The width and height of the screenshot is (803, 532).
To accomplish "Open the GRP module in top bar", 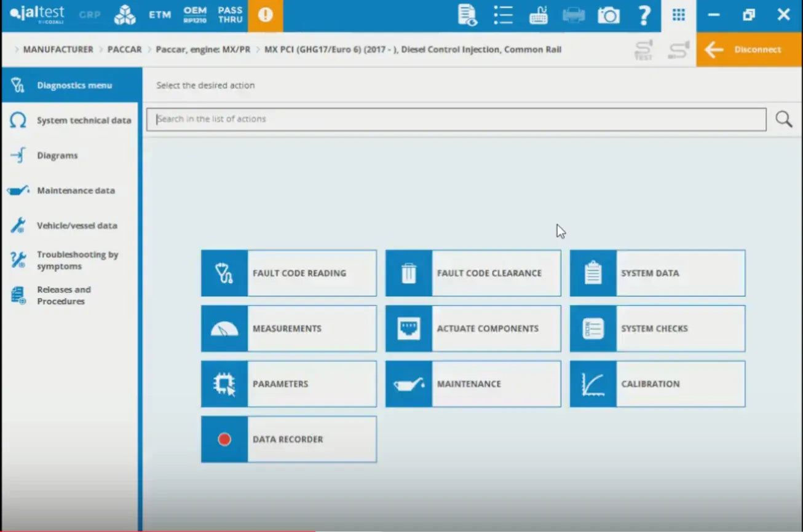I will [x=90, y=15].
